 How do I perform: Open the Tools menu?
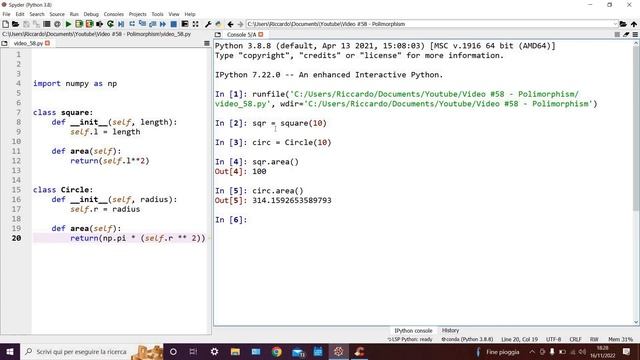pyautogui.click(x=158, y=14)
